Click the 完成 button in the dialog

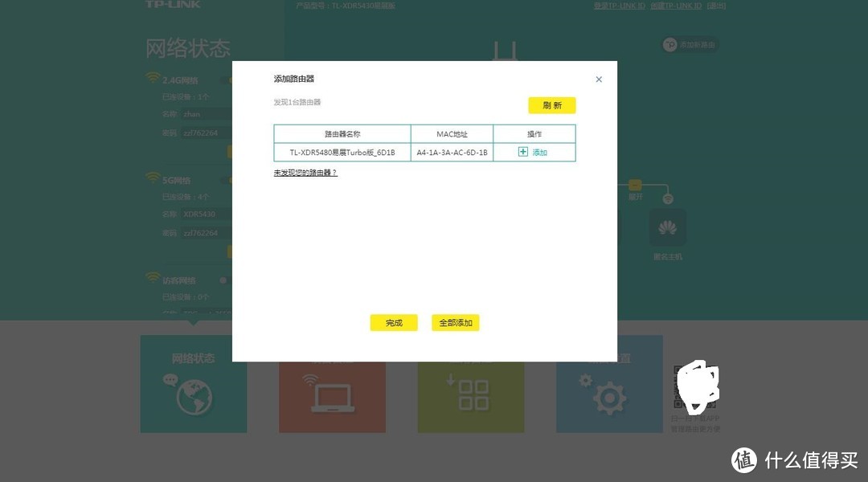coord(393,322)
